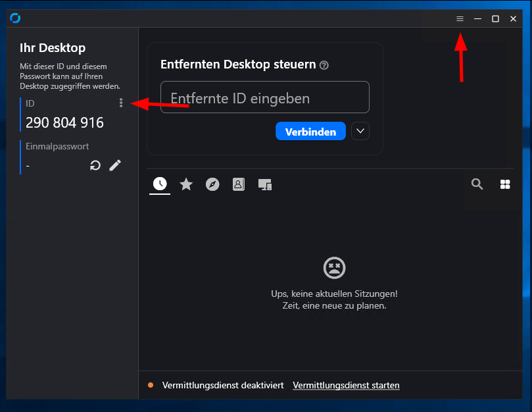Click the Ihr Desktop heading
532x412 pixels.
(x=53, y=48)
